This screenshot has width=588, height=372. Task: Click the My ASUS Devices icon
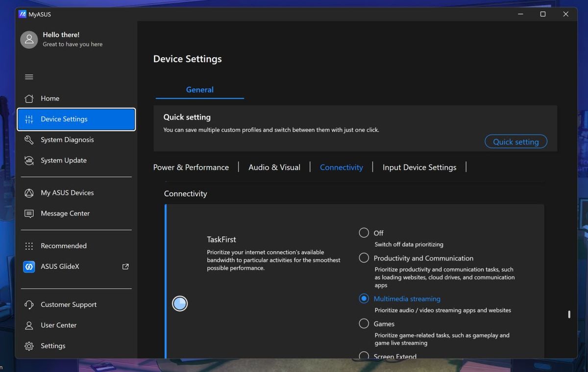pos(29,193)
